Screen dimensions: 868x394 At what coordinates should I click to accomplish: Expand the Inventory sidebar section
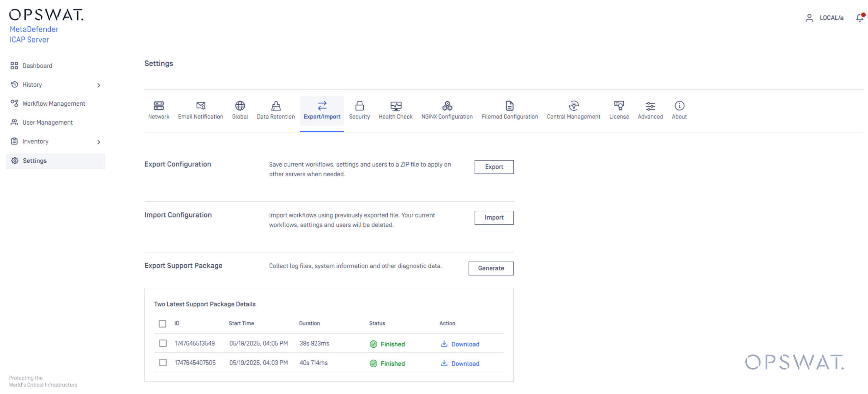click(x=98, y=142)
